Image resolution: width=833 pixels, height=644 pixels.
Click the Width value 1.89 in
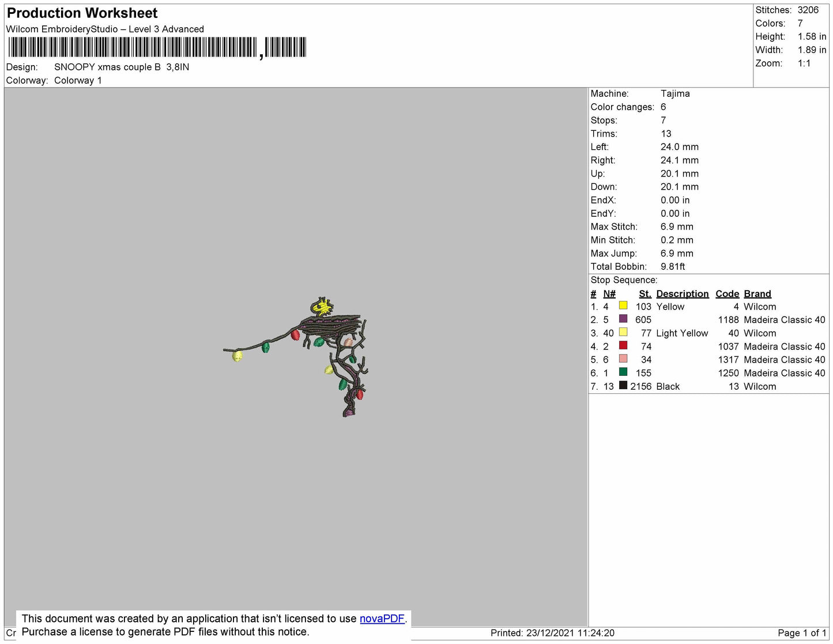tap(812, 50)
